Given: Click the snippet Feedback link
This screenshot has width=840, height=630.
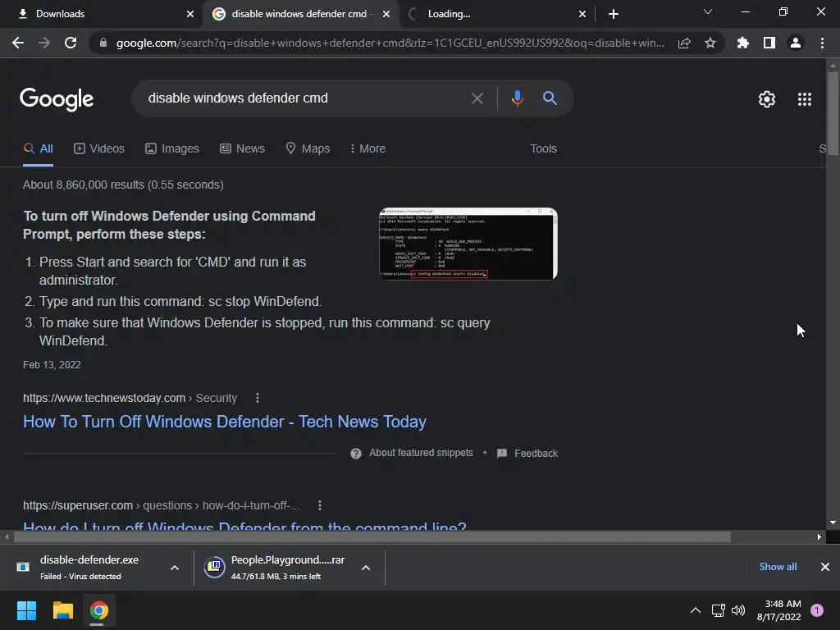Looking at the screenshot, I should pos(527,453).
